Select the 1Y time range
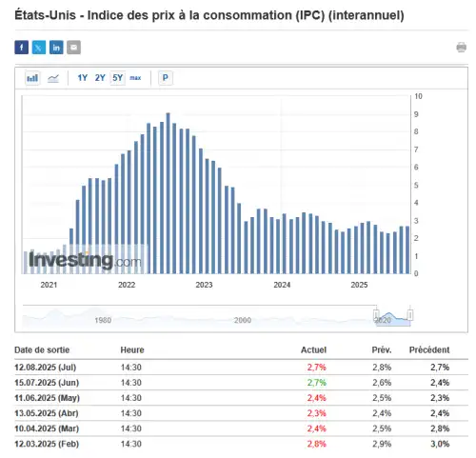The width and height of the screenshot is (476, 458). pos(83,78)
